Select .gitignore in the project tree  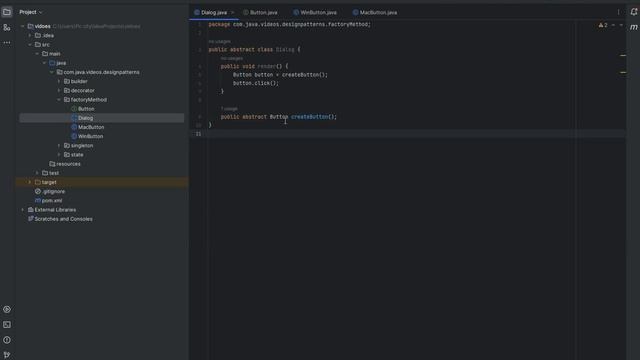click(x=53, y=191)
